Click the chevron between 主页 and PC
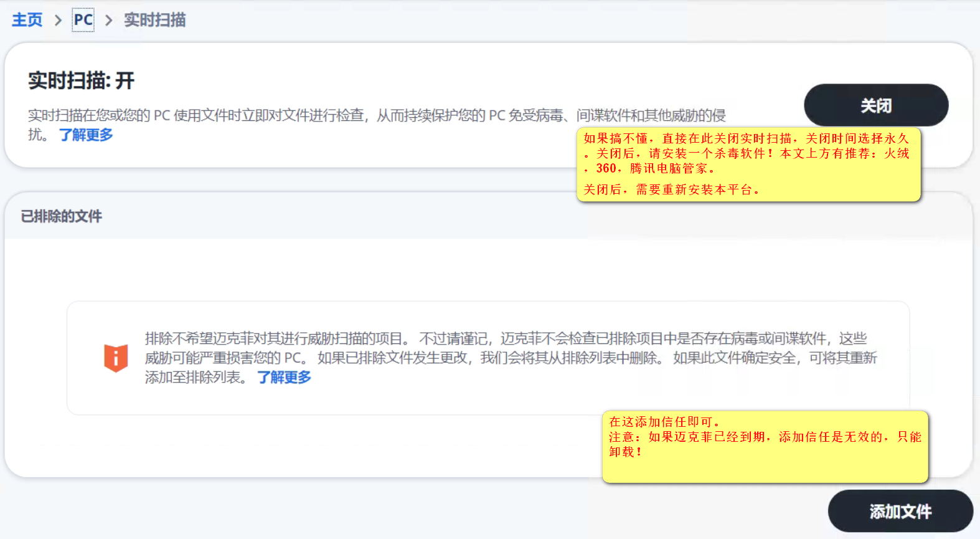 click(58, 21)
